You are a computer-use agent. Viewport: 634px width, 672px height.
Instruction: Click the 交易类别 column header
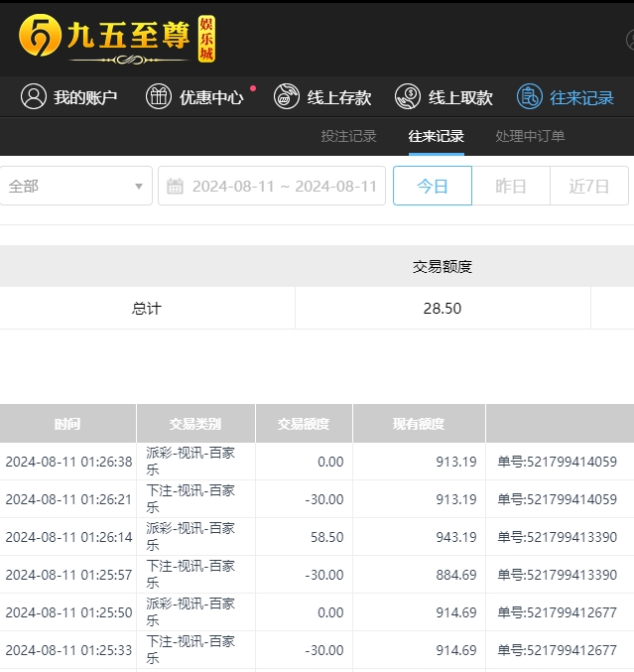click(x=195, y=424)
